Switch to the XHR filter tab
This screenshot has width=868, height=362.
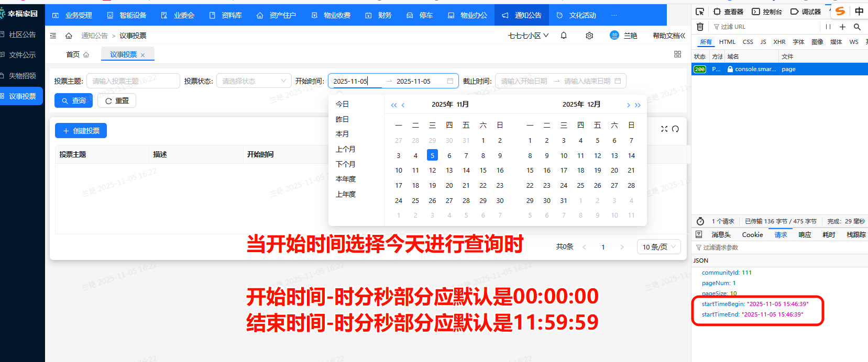click(779, 42)
